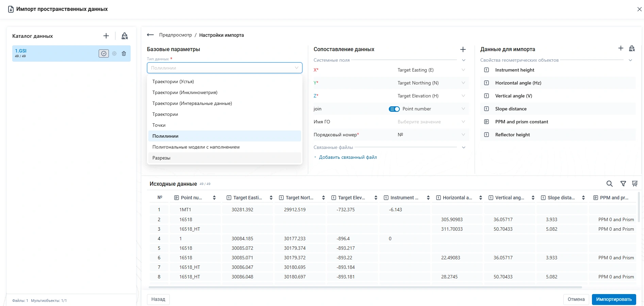Screen dimensions: 644x306
Task: Click numeric type icon beside Reflector height property
Action: click(486, 135)
